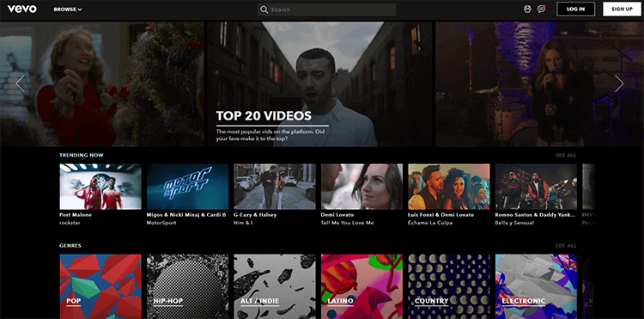Click the SIGN UP button
The width and height of the screenshot is (644, 319).
click(622, 9)
